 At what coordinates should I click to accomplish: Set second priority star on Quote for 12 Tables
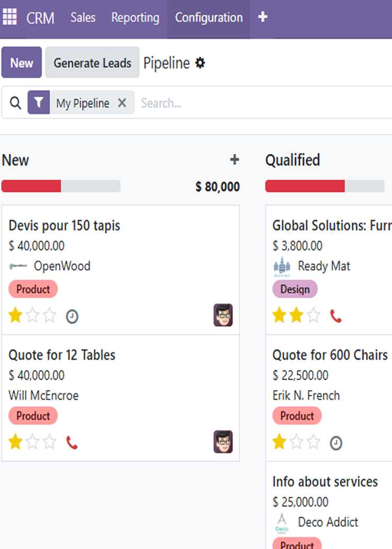pos(32,442)
